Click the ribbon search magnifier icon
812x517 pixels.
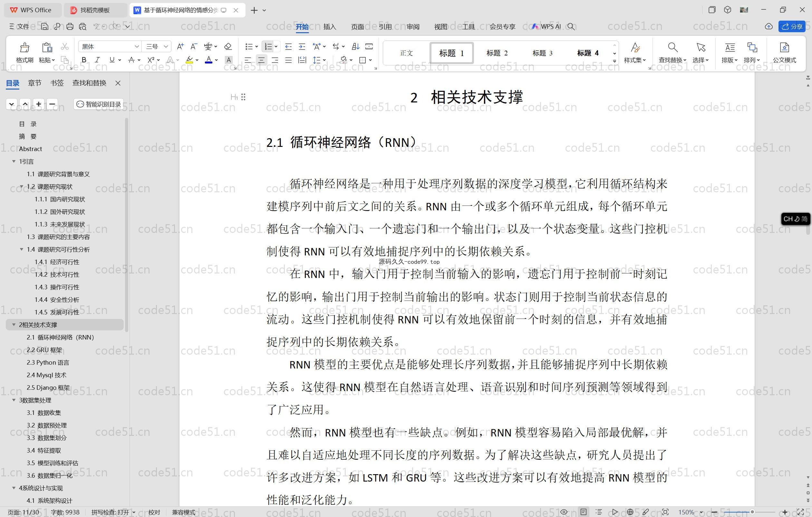pos(571,26)
